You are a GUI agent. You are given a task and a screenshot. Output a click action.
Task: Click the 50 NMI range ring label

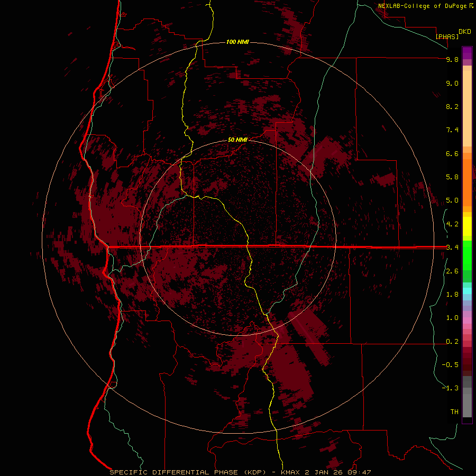237,140
